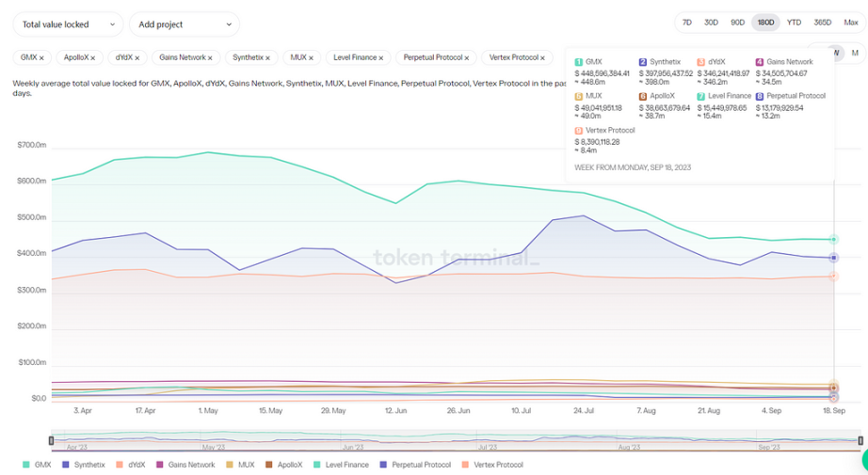Screen dimensions: 868x475
Task: Click the Vertex Protocol value $8,390,118.28
Action: tap(597, 142)
